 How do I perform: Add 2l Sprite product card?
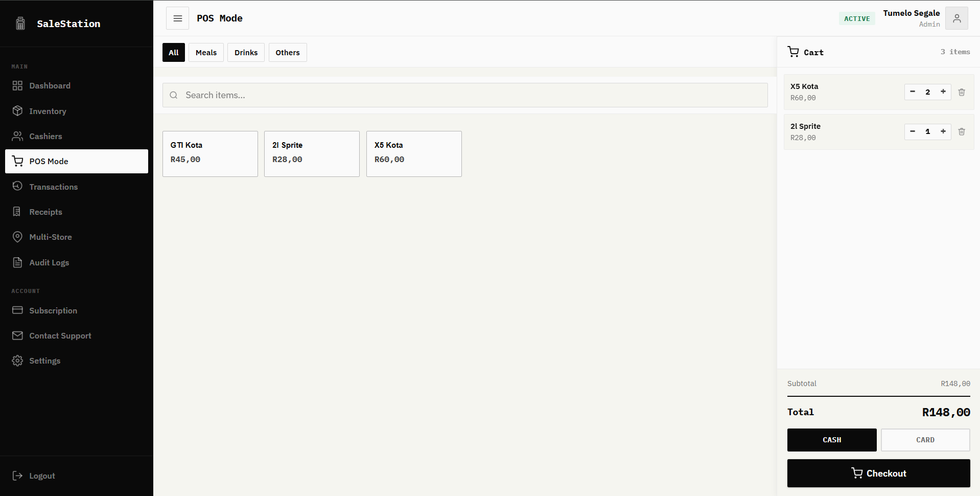(312, 154)
